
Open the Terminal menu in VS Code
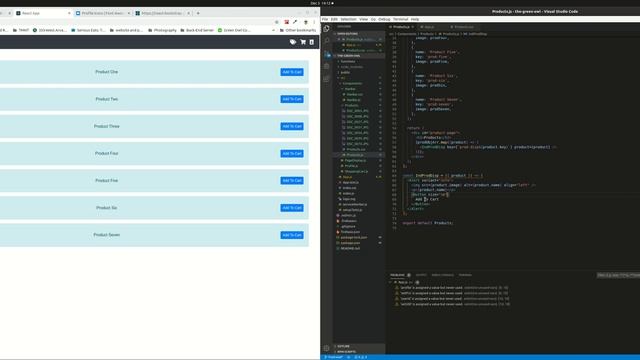(400, 19)
